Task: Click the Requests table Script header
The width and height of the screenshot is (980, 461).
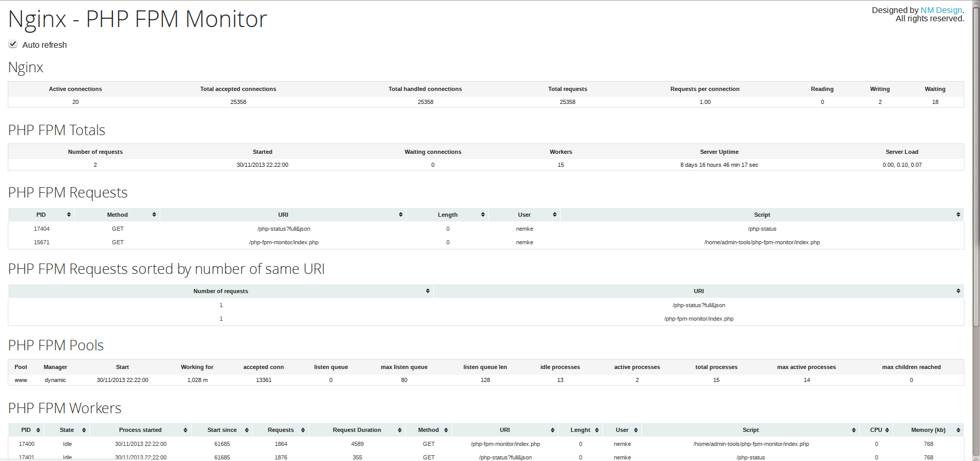Action: (x=762, y=215)
